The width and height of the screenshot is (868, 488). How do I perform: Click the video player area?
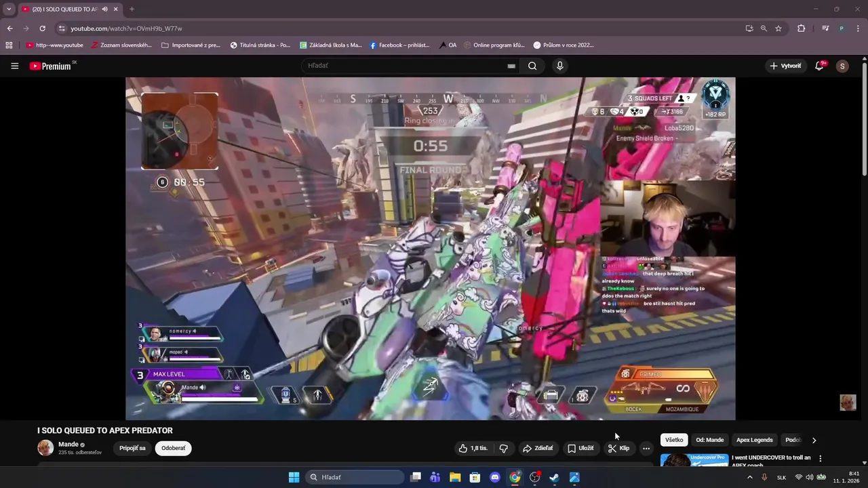pos(430,249)
